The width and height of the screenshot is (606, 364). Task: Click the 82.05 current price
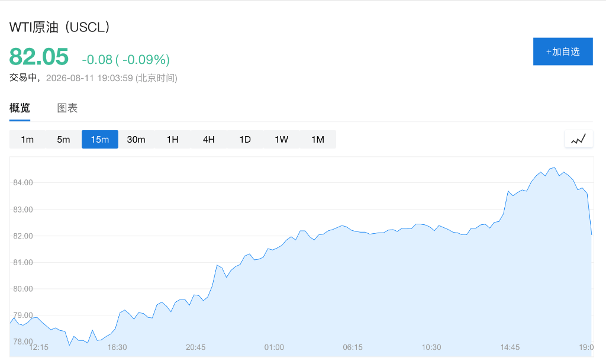pyautogui.click(x=38, y=57)
